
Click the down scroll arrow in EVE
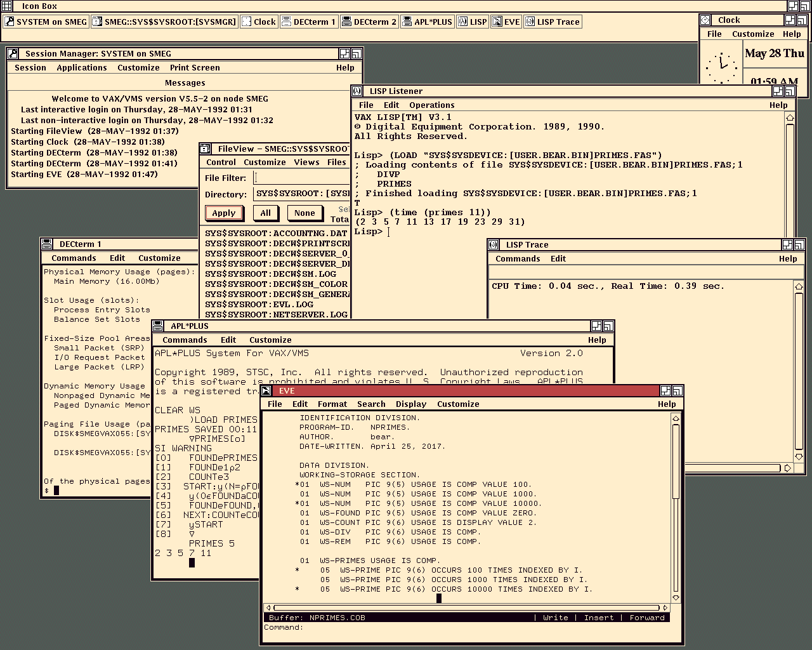676,597
